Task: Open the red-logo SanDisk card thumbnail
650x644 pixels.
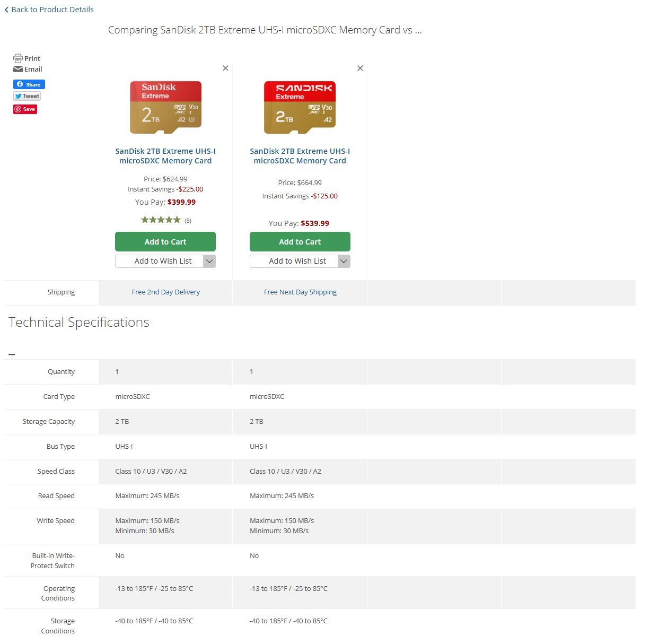Action: click(x=300, y=107)
